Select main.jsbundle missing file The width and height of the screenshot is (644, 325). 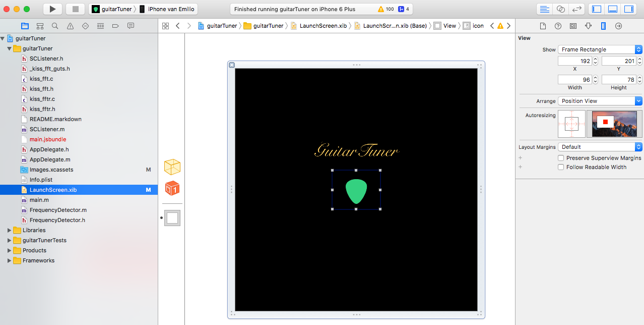(x=48, y=139)
